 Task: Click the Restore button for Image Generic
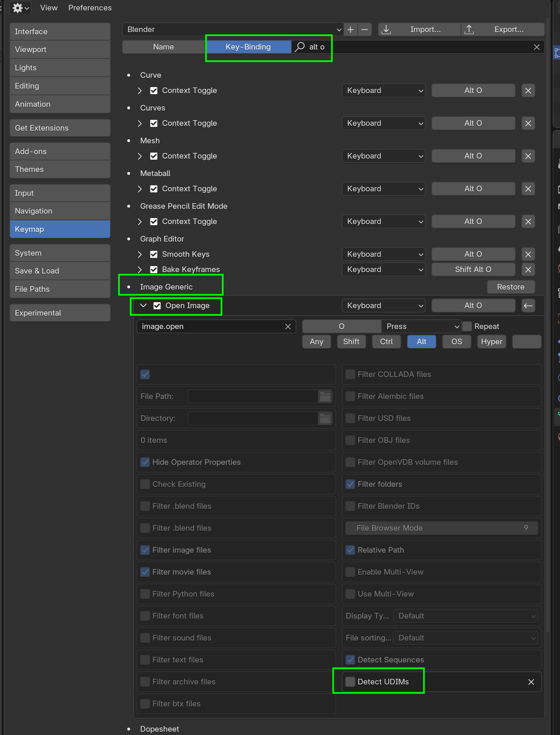[x=511, y=287]
